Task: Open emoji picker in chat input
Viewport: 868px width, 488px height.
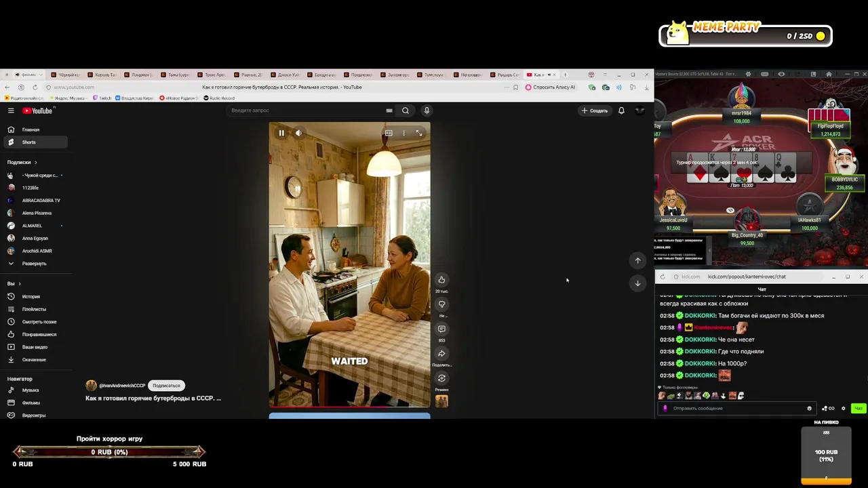Action: click(x=809, y=409)
